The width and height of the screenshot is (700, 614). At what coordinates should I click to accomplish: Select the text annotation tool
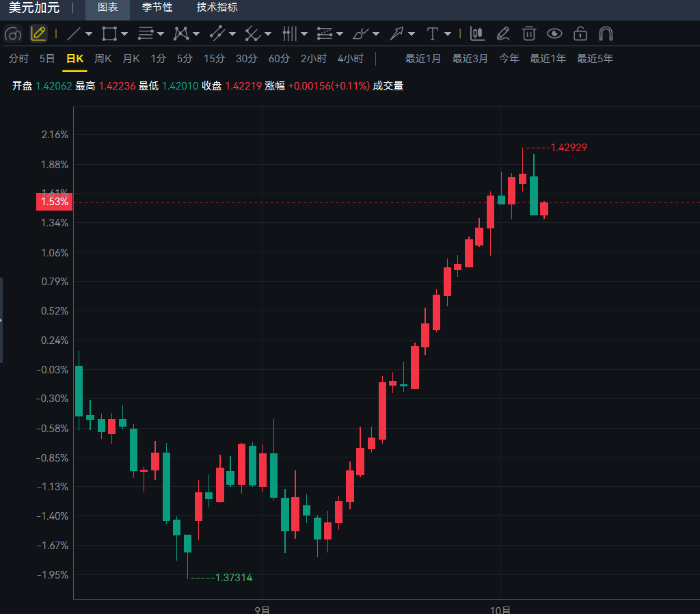(x=433, y=34)
